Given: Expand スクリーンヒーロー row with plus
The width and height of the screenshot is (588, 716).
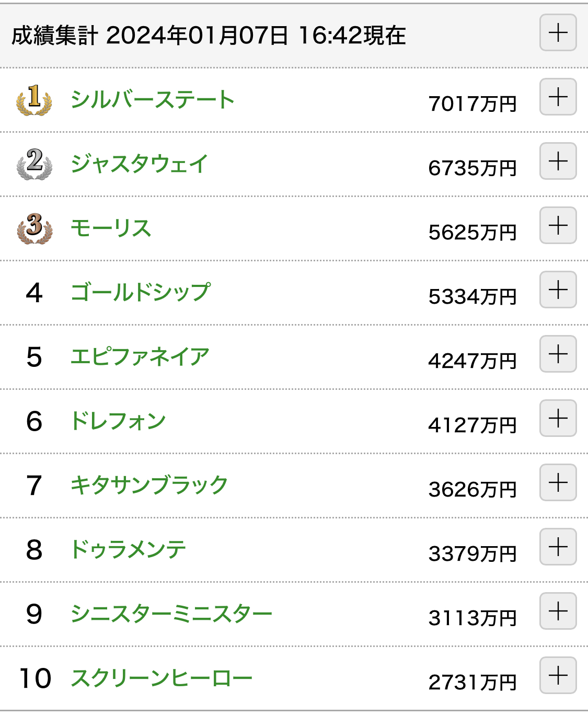Looking at the screenshot, I should pos(558,675).
